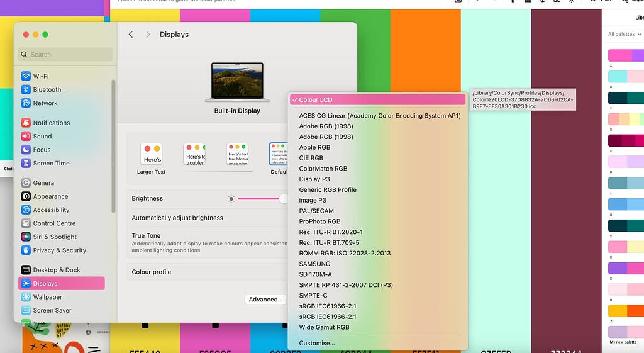Adjust the Brightness slider
Viewport: 644px width, 353px height.
[x=262, y=199]
